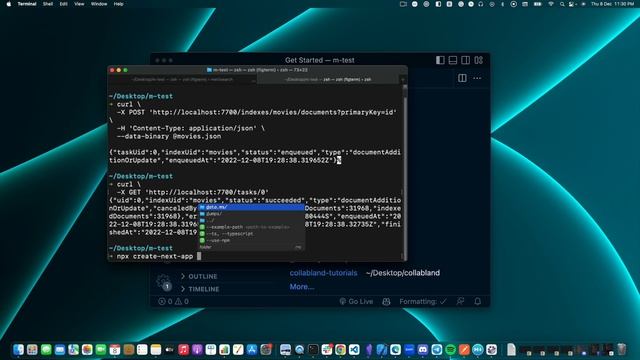Viewport: 640px width, 360px height.
Task: Open the notifications bell in VS Code status bar
Action: pyautogui.click(x=477, y=301)
